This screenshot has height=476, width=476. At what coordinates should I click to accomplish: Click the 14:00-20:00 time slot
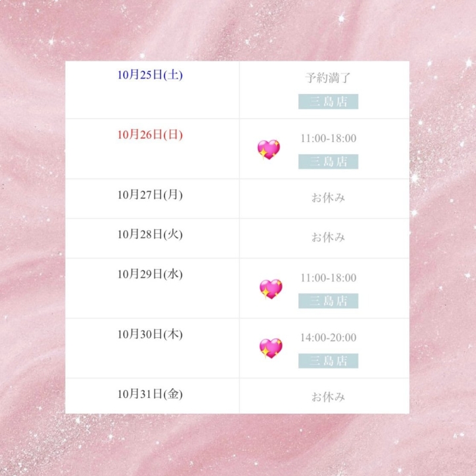tap(328, 338)
